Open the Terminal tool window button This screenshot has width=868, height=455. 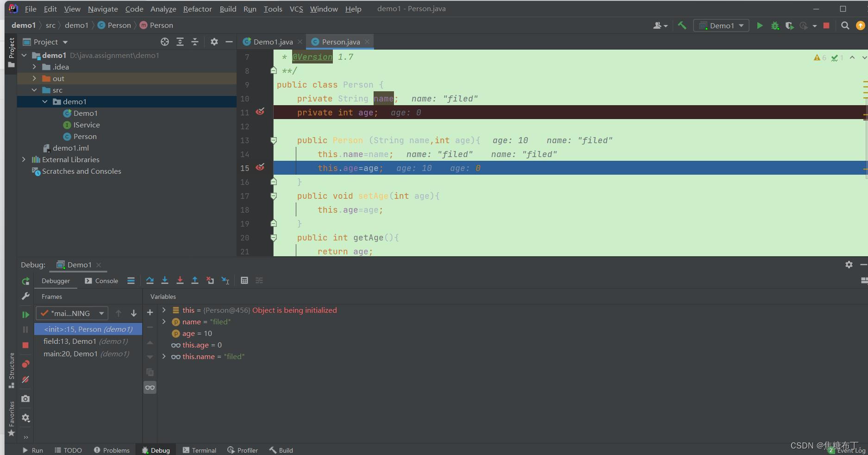(200, 450)
